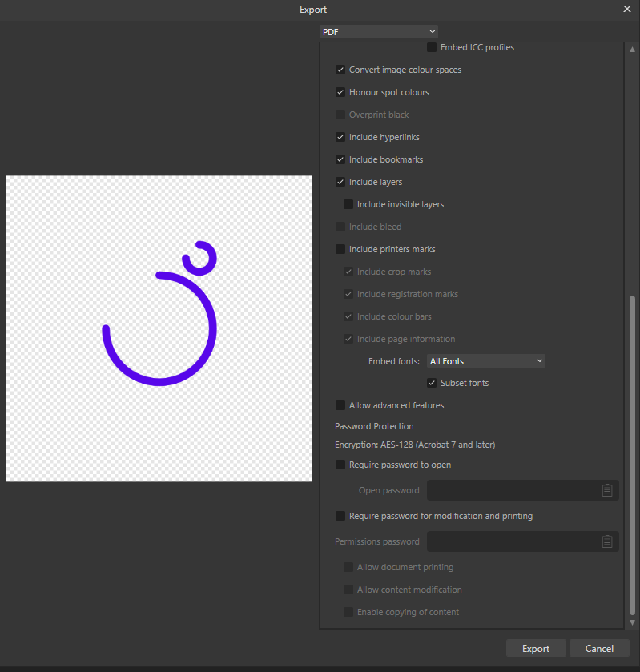Viewport: 640px width, 672px height.
Task: Click the scrollbar down arrow
Action: pyautogui.click(x=632, y=622)
